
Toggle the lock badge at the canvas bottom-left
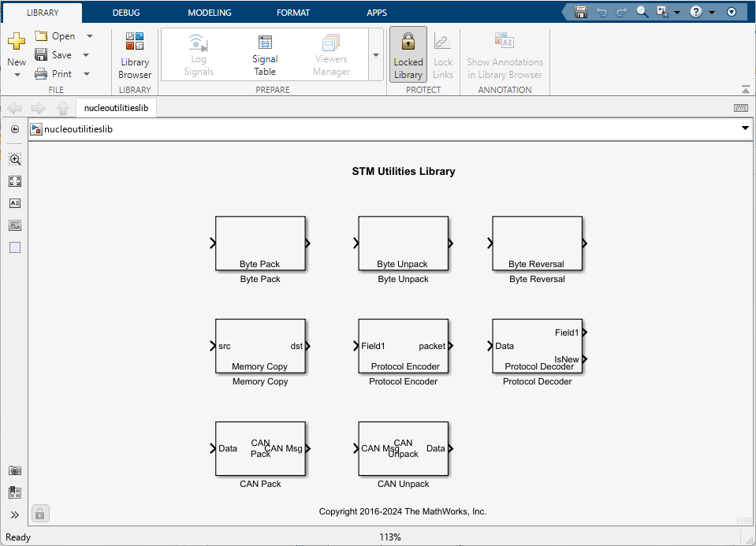(39, 513)
